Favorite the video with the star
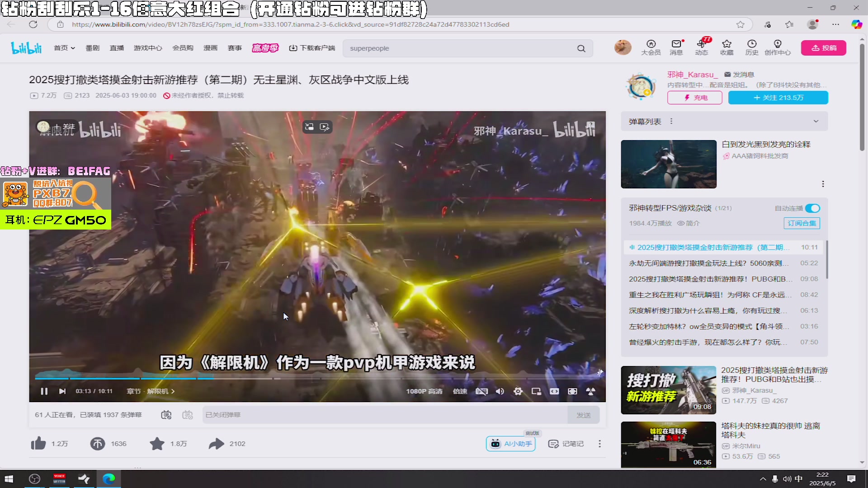This screenshot has width=868, height=488. pyautogui.click(x=157, y=444)
